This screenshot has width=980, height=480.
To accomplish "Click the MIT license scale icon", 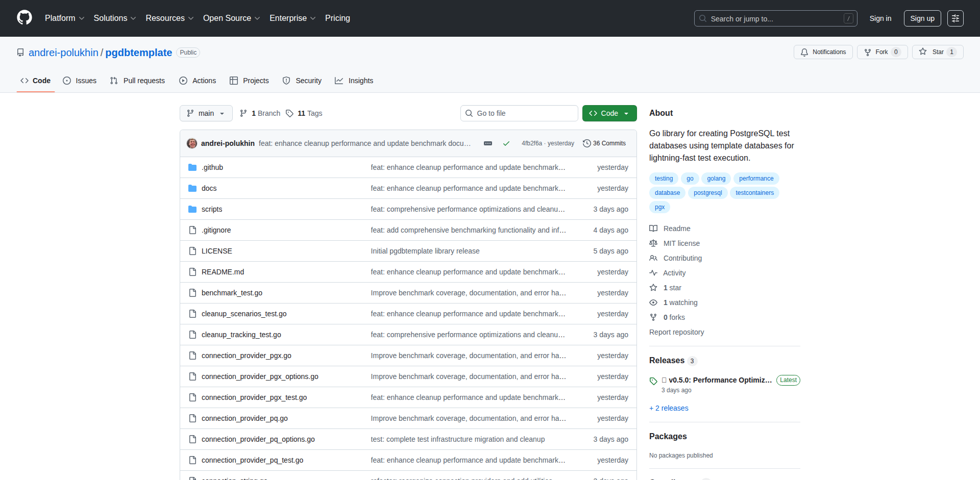I will (x=653, y=243).
